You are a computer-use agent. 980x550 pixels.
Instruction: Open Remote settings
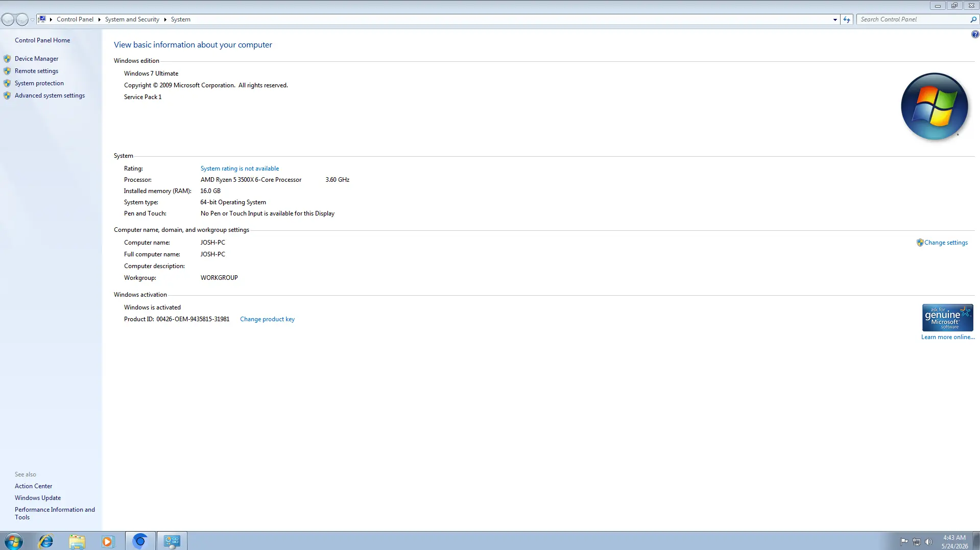(36, 71)
